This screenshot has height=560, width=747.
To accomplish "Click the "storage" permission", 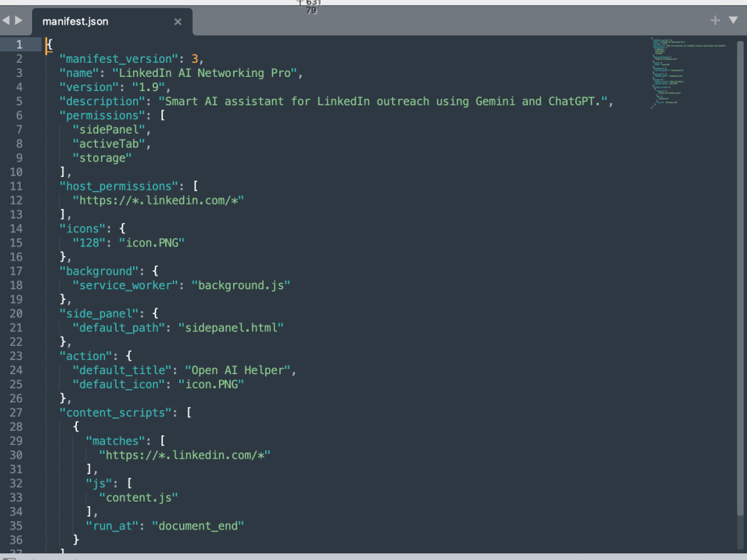I will coord(102,158).
